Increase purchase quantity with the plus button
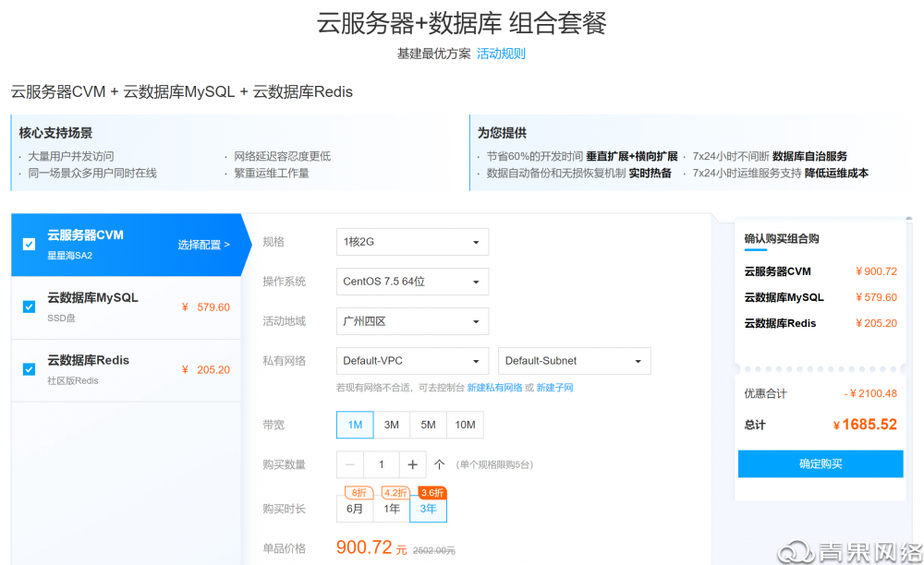The height and width of the screenshot is (565, 924). pos(412,463)
